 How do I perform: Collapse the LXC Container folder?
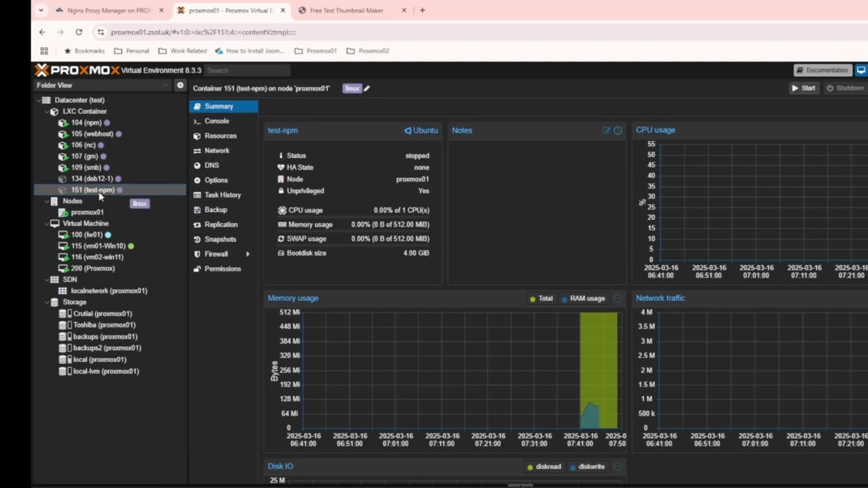click(47, 111)
